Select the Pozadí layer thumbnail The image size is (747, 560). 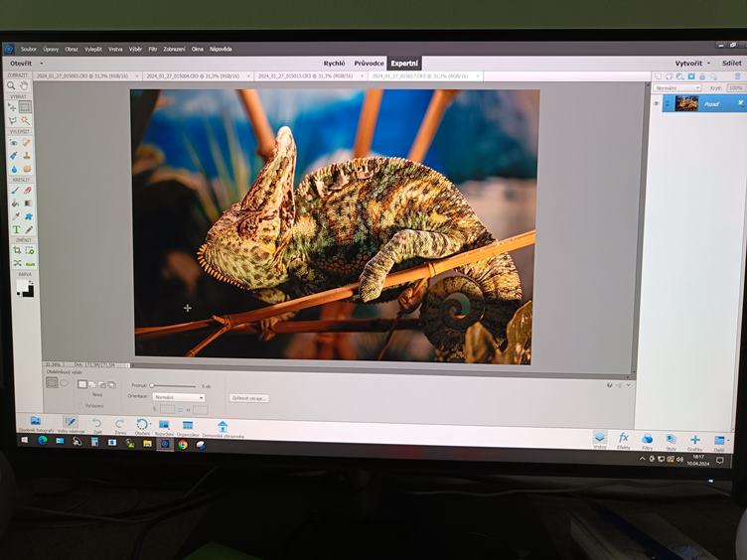click(686, 103)
